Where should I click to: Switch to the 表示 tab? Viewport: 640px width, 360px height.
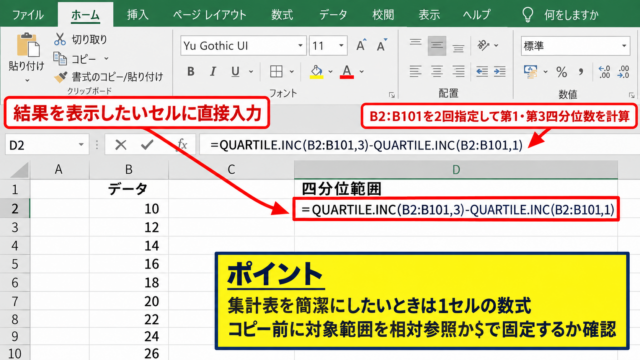[429, 15]
